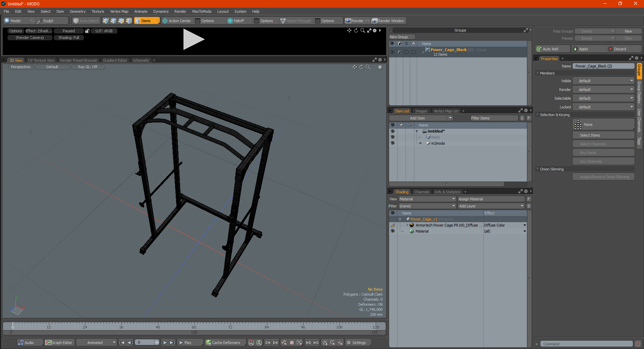Toggle visibility of Untitled scene item
Screen dimensions: 644x349
click(392, 131)
